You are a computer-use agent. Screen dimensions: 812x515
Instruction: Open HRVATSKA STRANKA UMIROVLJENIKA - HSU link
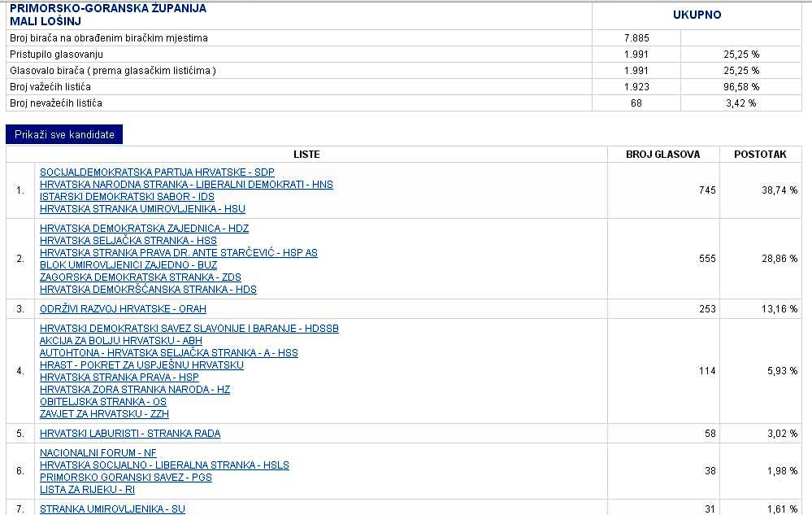coord(142,209)
